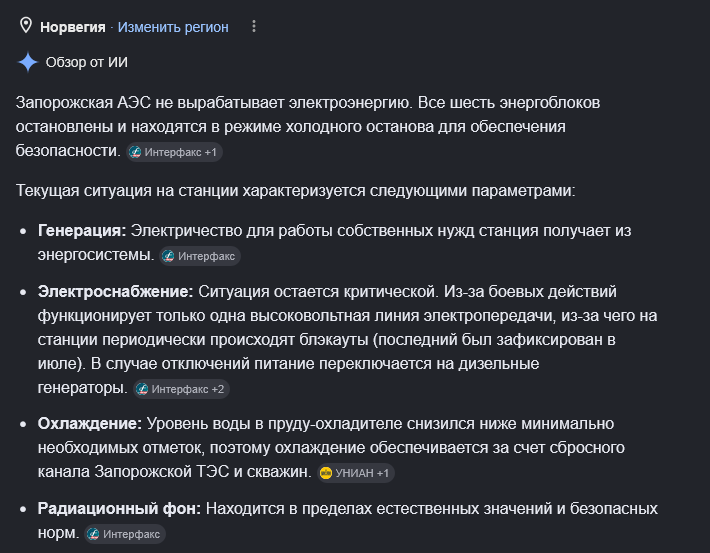Open the Интерфакс chip after энергосистемы
The width and height of the screenshot is (710, 553).
coord(200,256)
